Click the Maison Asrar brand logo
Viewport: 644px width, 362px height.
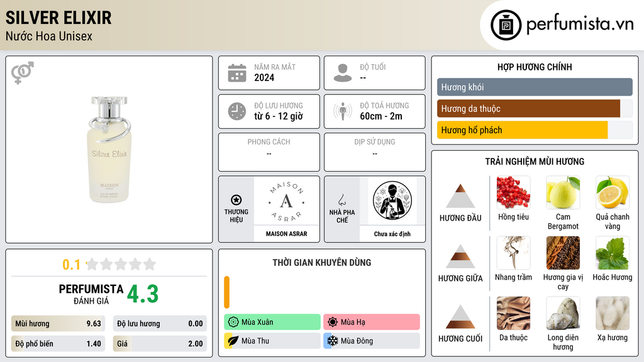286,201
